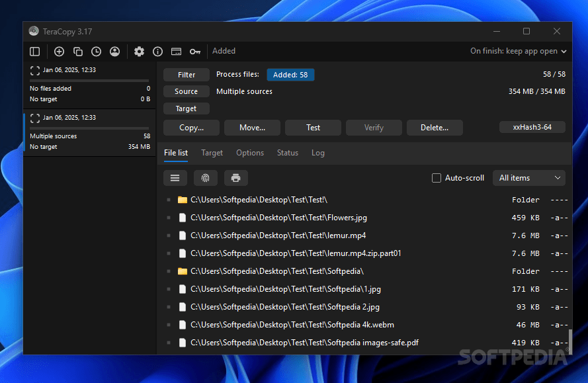Image resolution: width=588 pixels, height=383 pixels.
Task: Click the Test button
Action: [x=313, y=127]
